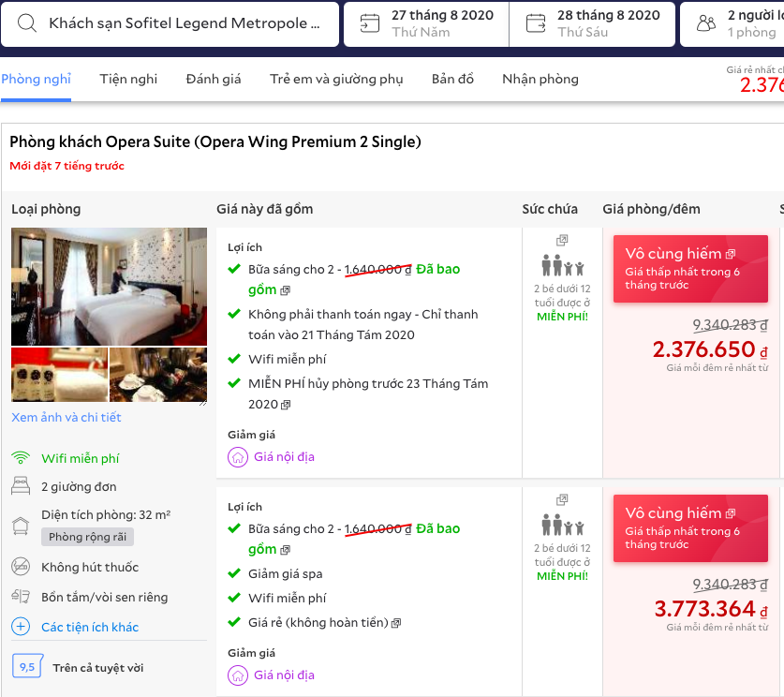Click the plus icon for more amenities
The width and height of the screenshot is (784, 697).
coord(21,627)
